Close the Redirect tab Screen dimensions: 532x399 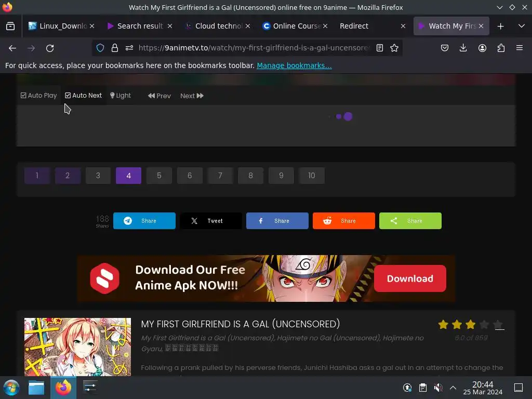[403, 26]
